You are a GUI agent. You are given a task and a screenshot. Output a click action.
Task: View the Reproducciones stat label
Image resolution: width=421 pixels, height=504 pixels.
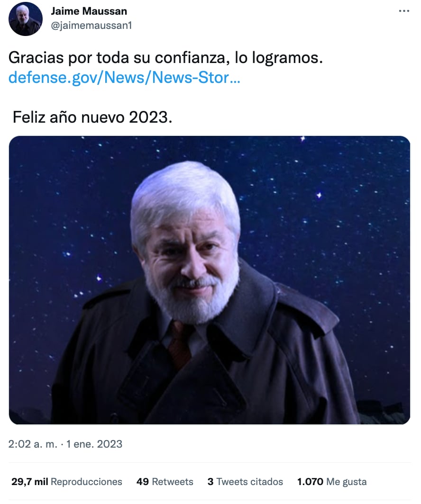86,481
